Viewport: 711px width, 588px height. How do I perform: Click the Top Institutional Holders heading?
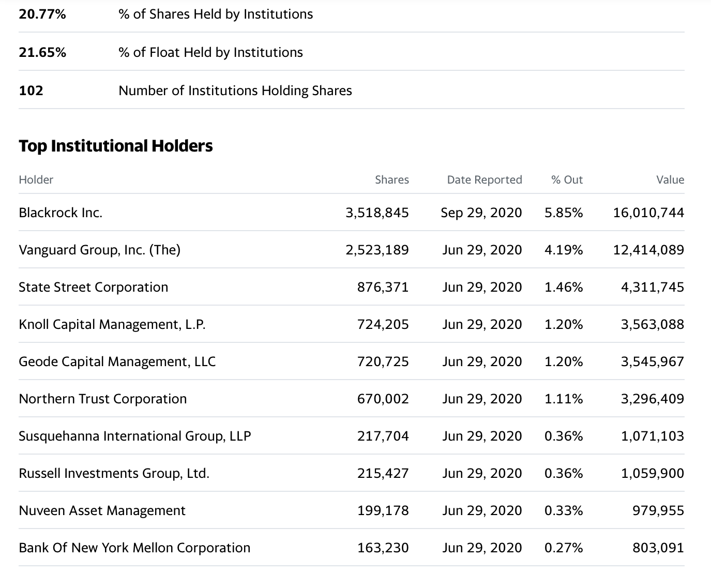point(116,146)
